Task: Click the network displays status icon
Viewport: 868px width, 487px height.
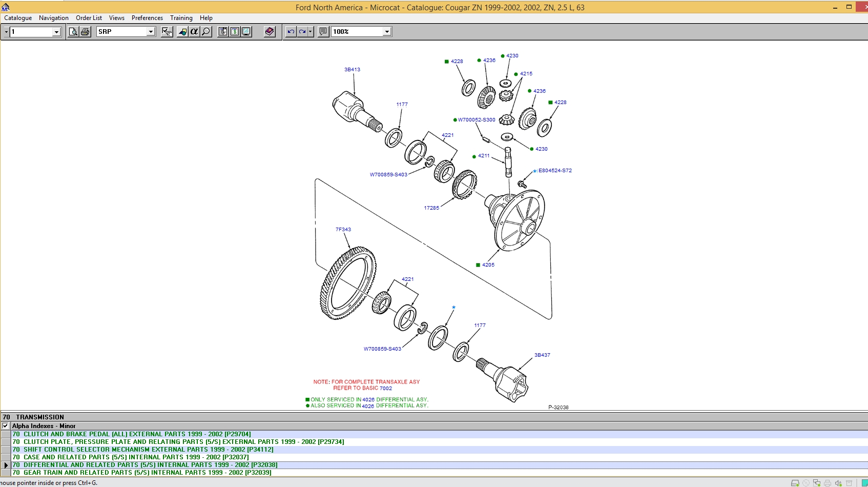Action: pyautogui.click(x=817, y=483)
